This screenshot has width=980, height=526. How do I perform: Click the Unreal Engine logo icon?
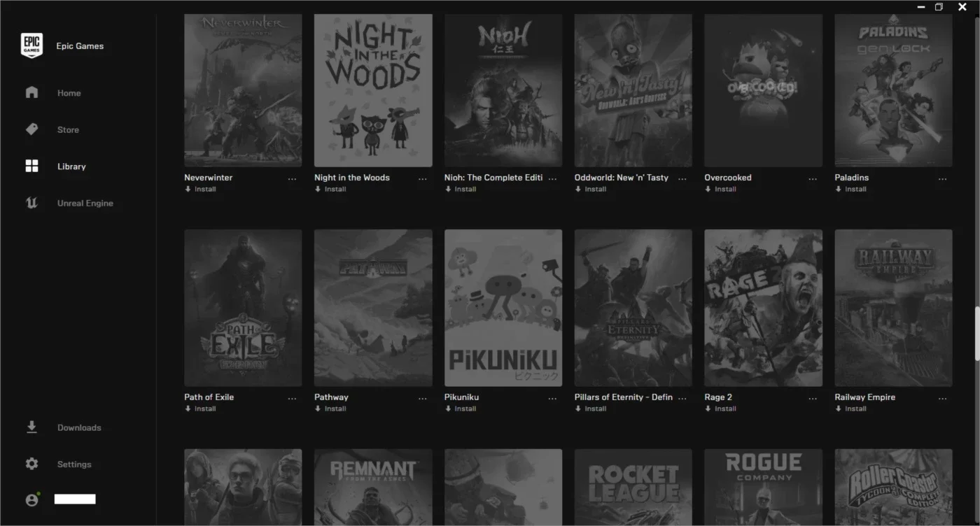click(31, 203)
